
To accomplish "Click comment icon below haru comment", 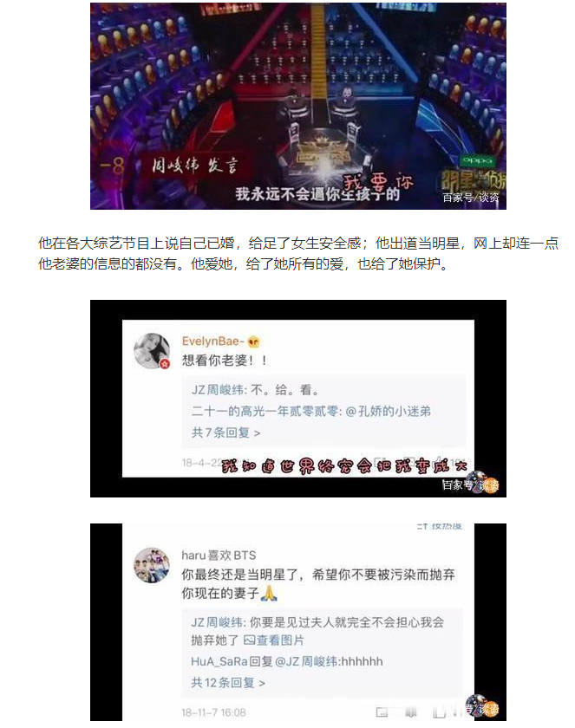I will tap(410, 712).
